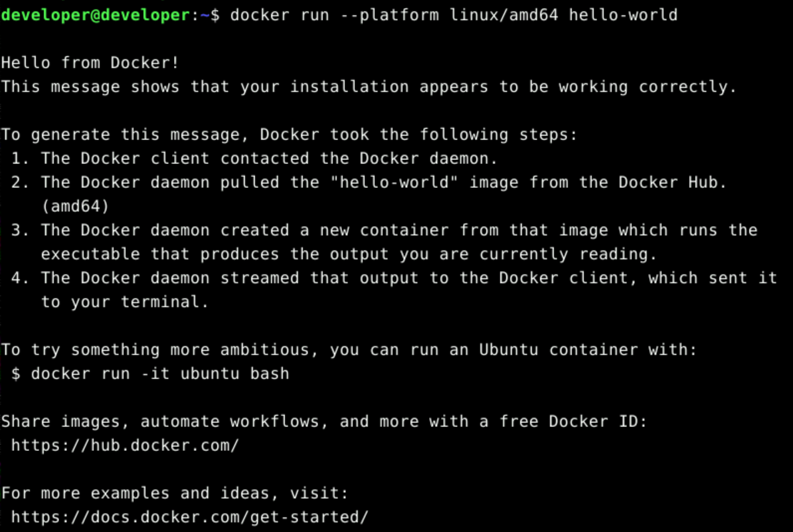Click the 'Hello from Docker!' line
793x532 pixels.
coord(90,62)
